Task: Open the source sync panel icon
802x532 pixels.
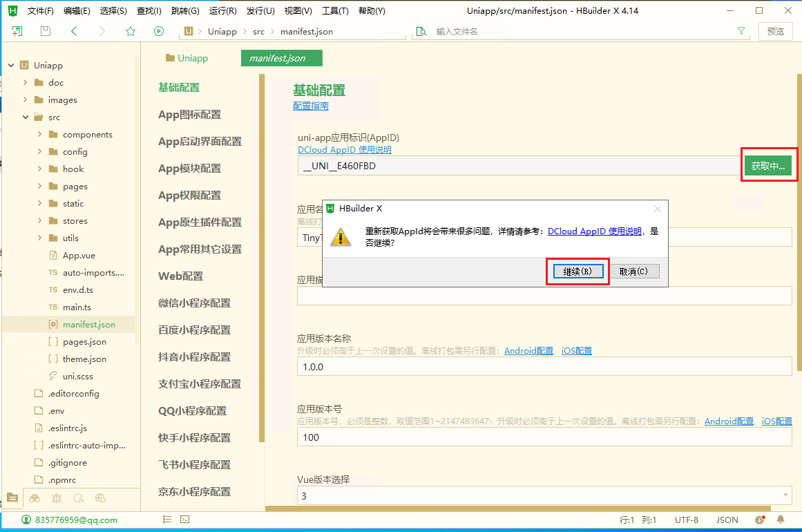Action: tap(79, 497)
